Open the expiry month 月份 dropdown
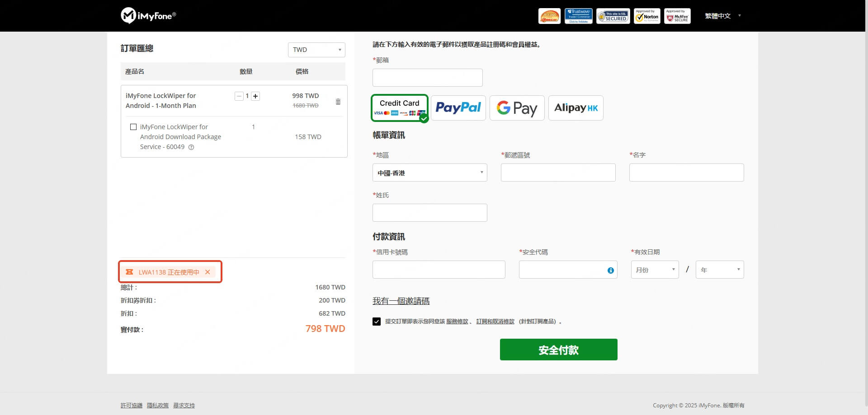This screenshot has width=868, height=415. pyautogui.click(x=655, y=270)
